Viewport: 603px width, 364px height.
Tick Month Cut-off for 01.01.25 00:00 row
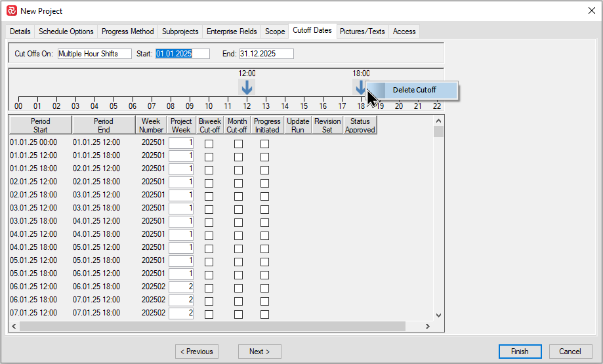pyautogui.click(x=238, y=144)
